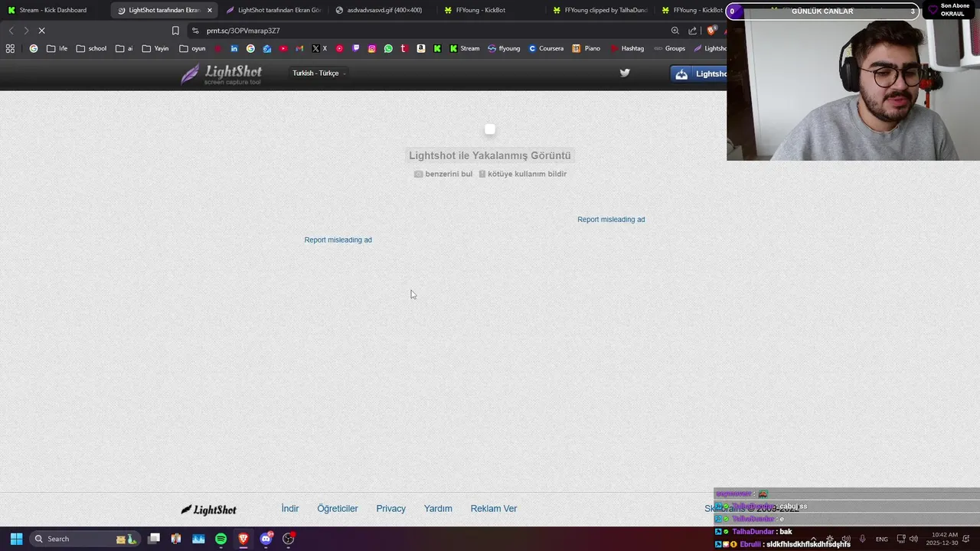Open the 'Yayin' bookmarks folder
The width and height of the screenshot is (980, 551).
(x=155, y=48)
